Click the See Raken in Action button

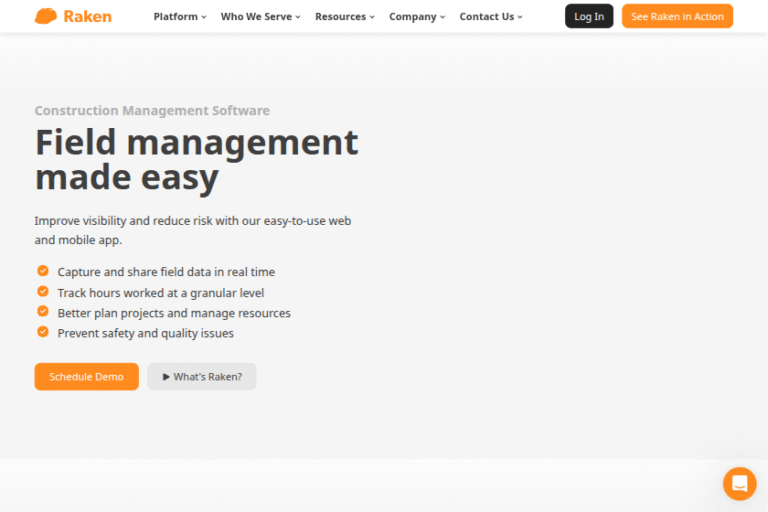pyautogui.click(x=677, y=17)
